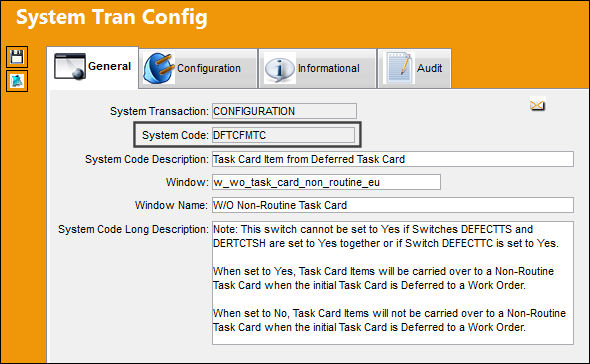Screen dimensions: 590x364
Task: Click the Audit tab notepad pencil icon
Action: pyautogui.click(x=399, y=68)
